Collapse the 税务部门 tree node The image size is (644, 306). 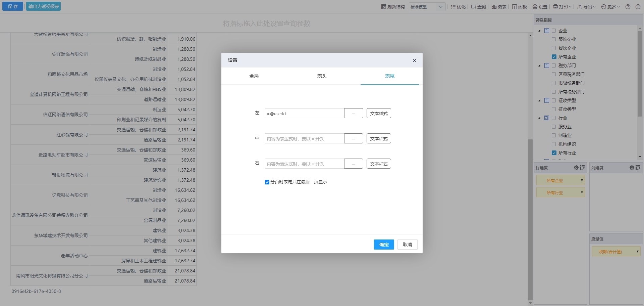pyautogui.click(x=539, y=65)
